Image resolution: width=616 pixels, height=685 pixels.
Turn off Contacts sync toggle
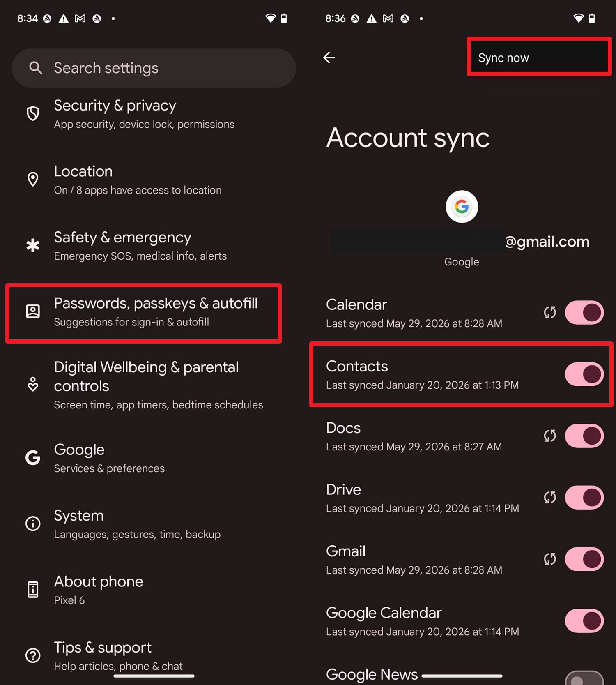coord(584,374)
